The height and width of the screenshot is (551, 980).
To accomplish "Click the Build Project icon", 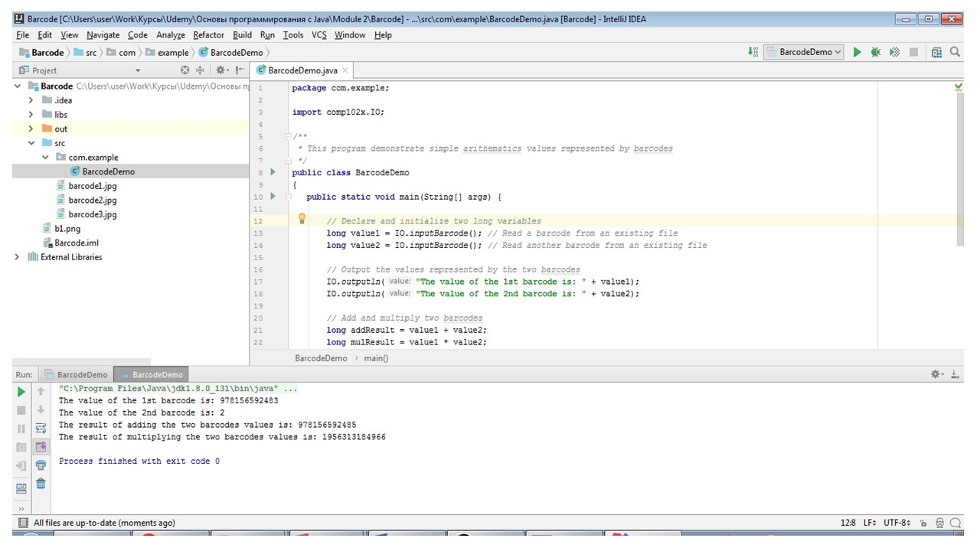I will [754, 52].
